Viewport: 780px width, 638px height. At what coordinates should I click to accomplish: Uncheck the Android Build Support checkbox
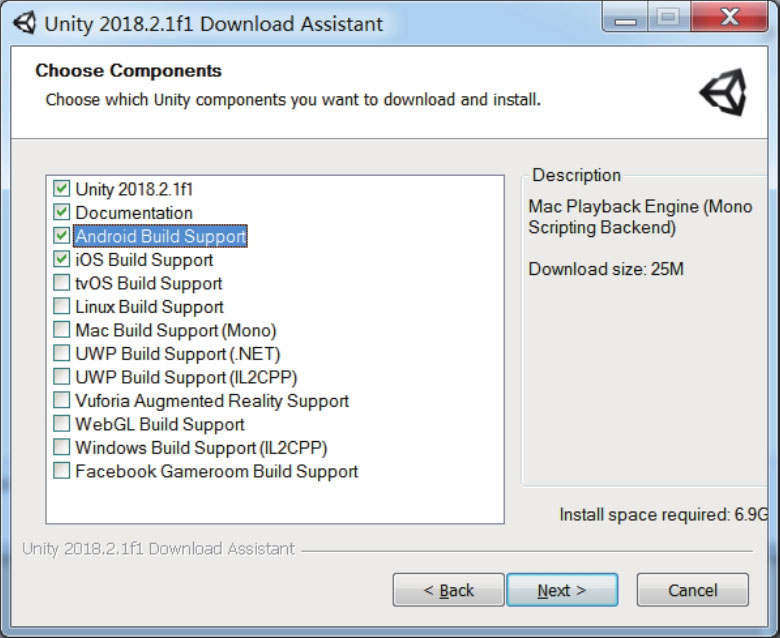pyautogui.click(x=61, y=236)
